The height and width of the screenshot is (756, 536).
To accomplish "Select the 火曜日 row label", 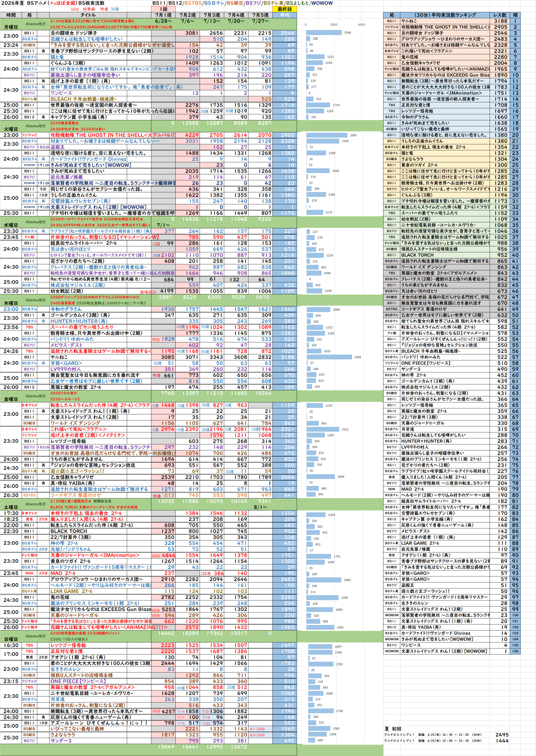I will pos(11,129).
